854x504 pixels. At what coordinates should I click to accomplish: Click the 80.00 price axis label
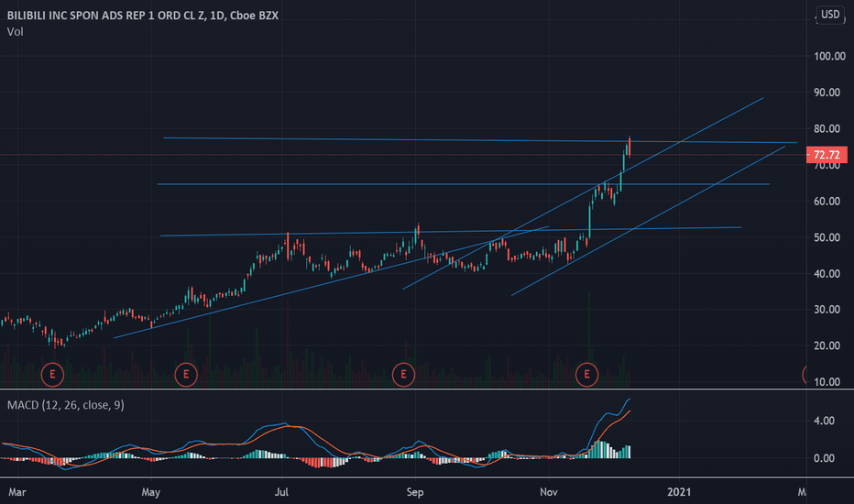tap(827, 129)
